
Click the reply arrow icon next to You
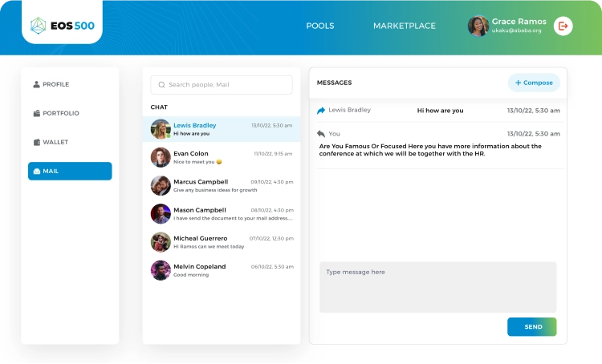[x=321, y=134]
